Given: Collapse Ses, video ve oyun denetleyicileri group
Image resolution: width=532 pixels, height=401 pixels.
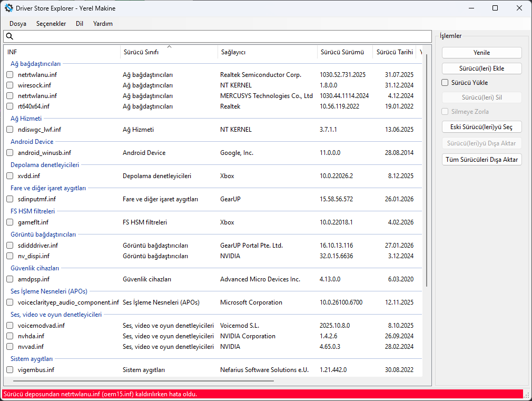Looking at the screenshot, I should (56, 315).
